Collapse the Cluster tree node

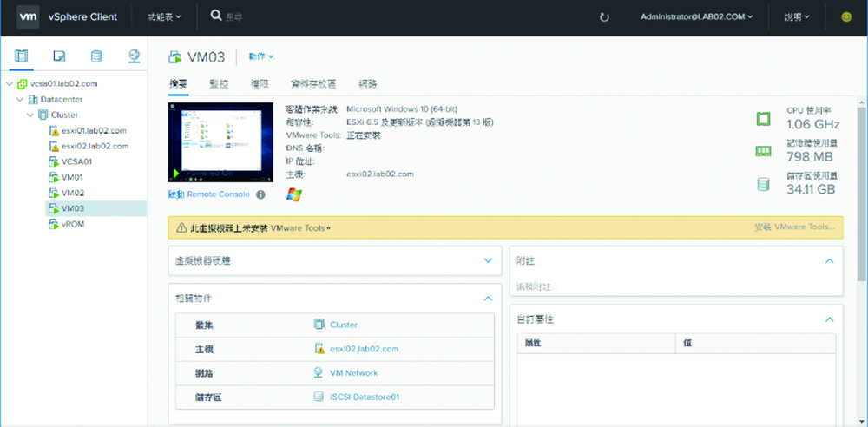(x=30, y=115)
